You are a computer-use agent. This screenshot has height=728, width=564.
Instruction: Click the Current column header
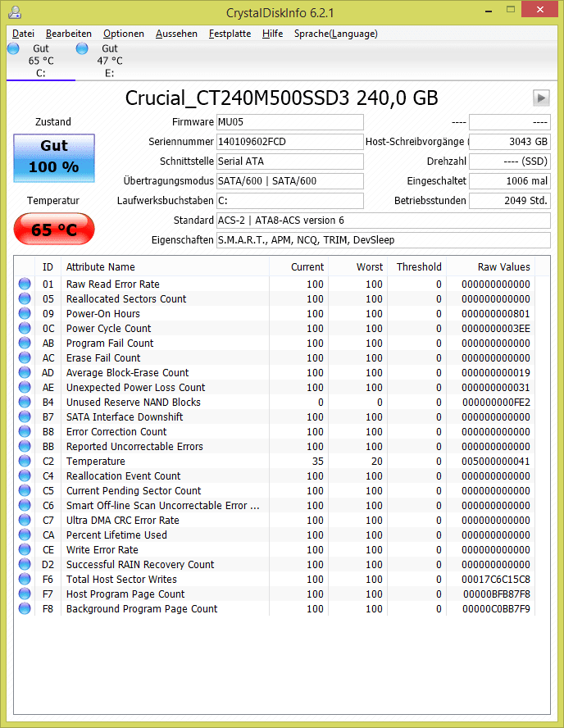coord(298,267)
